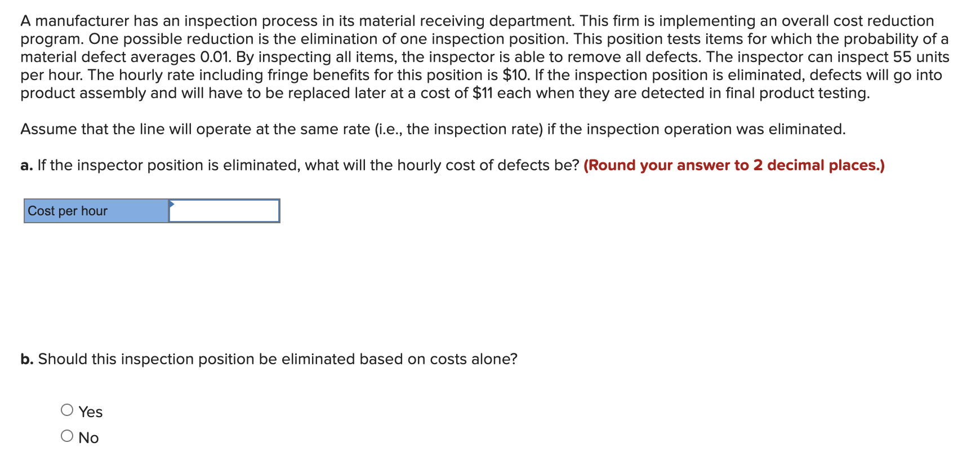980x469 pixels.
Task: Click the '$11' replacement cost in paragraph
Action: 483,93
